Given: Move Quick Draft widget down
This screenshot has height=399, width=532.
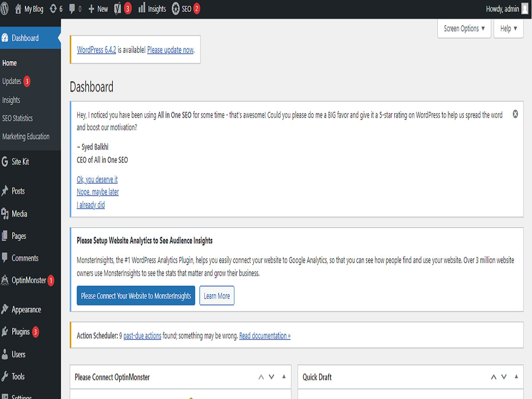Looking at the screenshot, I should (x=504, y=377).
